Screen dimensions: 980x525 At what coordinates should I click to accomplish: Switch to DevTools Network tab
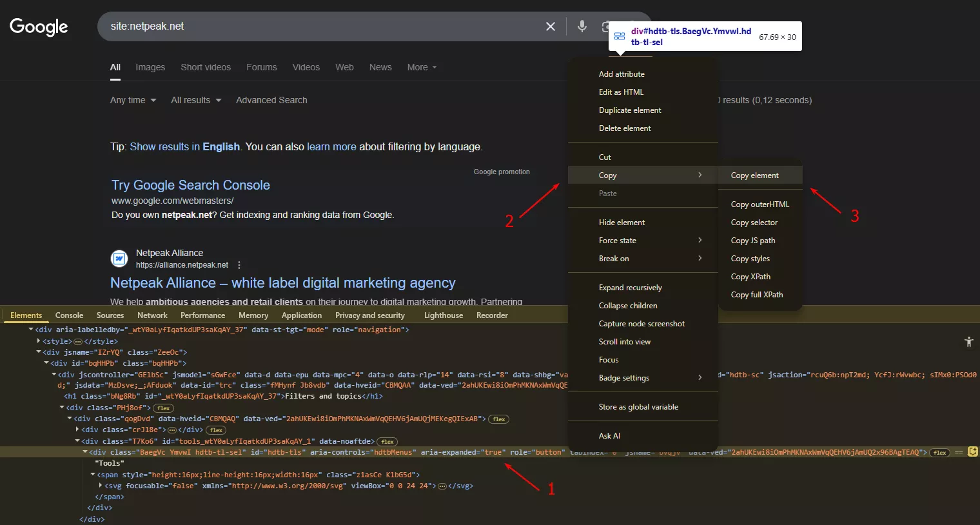(152, 315)
